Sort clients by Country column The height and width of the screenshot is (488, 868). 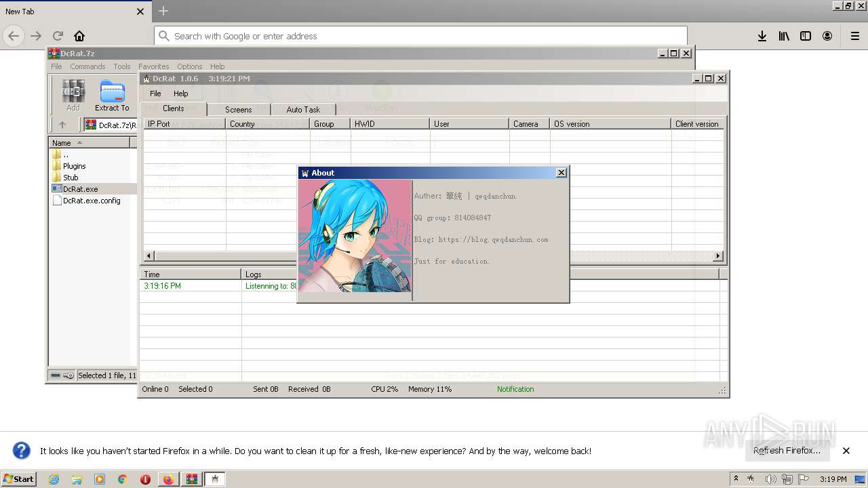pyautogui.click(x=268, y=124)
